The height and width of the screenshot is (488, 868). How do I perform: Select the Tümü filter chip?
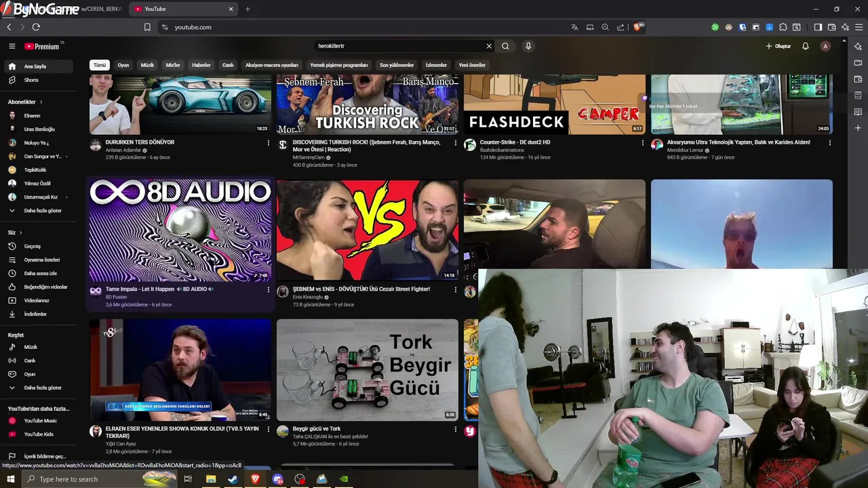coord(100,65)
